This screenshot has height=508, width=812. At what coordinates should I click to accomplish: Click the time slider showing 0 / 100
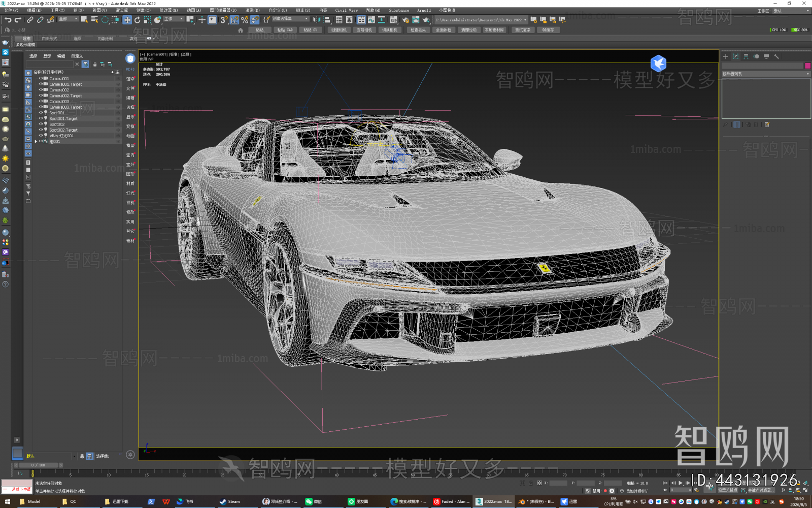coord(38,465)
